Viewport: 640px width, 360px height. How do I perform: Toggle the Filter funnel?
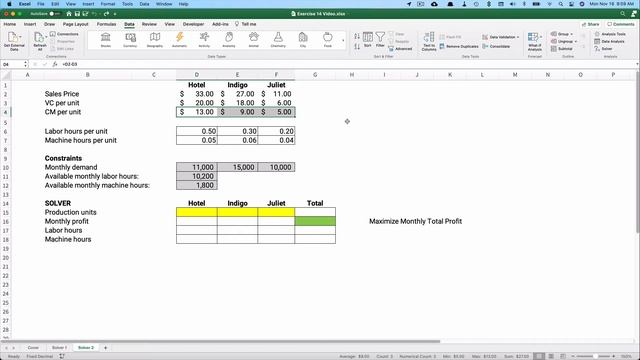click(x=380, y=40)
